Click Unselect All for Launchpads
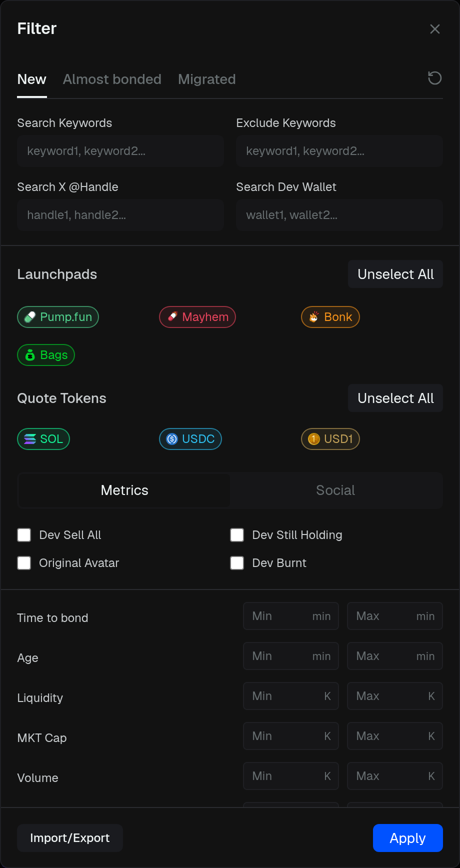Viewport: 460px width, 868px height. [395, 274]
